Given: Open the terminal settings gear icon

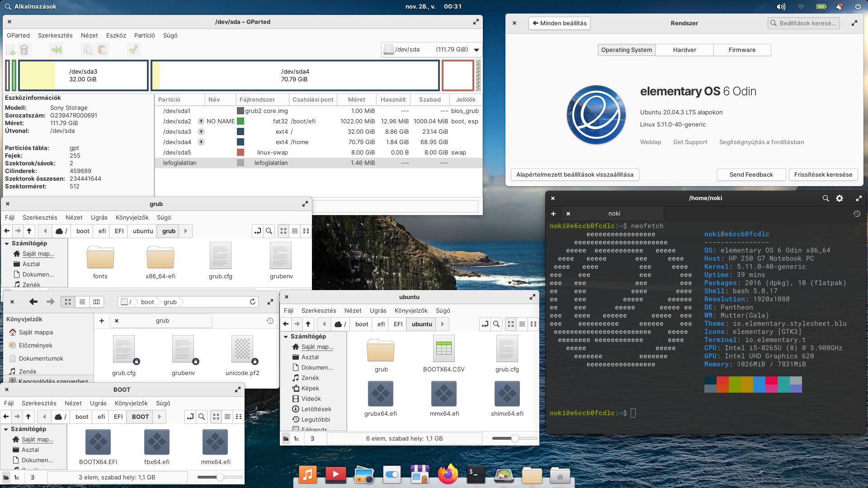Looking at the screenshot, I should 840,198.
